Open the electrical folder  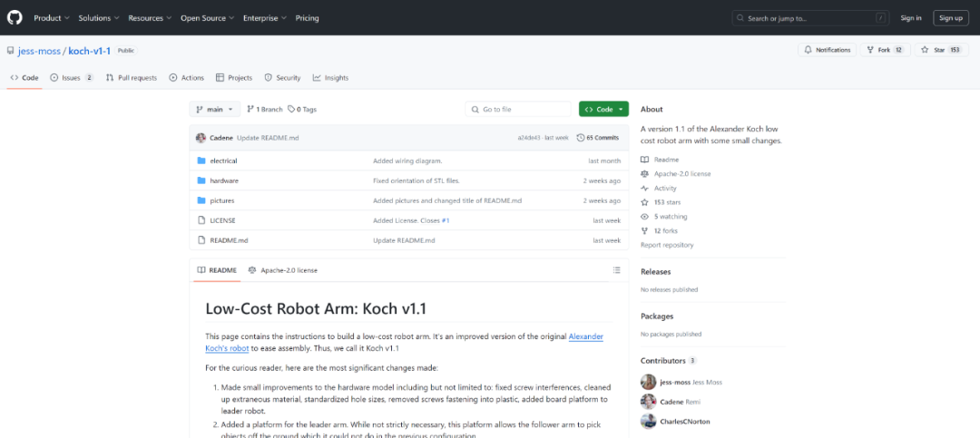tap(223, 161)
